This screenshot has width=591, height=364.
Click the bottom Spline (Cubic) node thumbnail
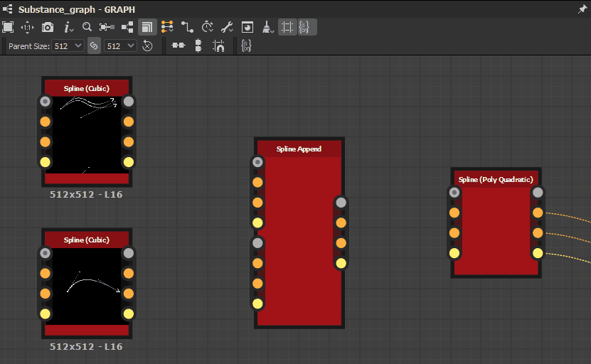click(x=87, y=286)
